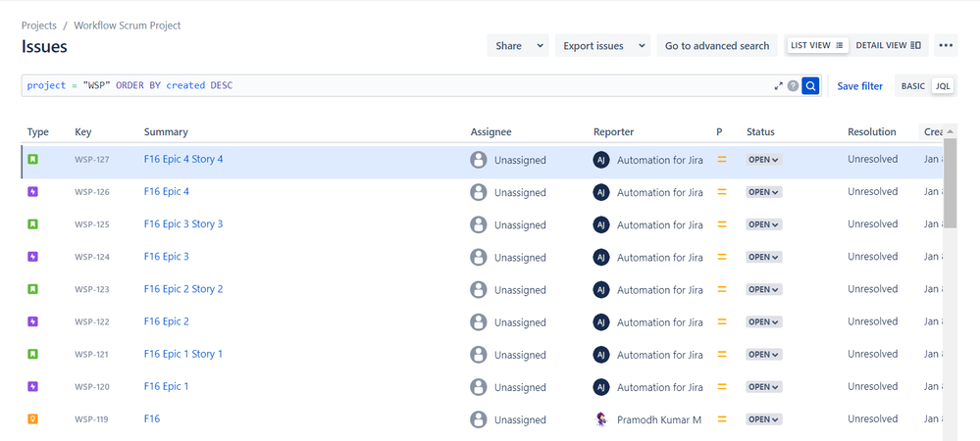
Task: Open the OPEN status dropdown for WSP-119
Action: click(764, 419)
